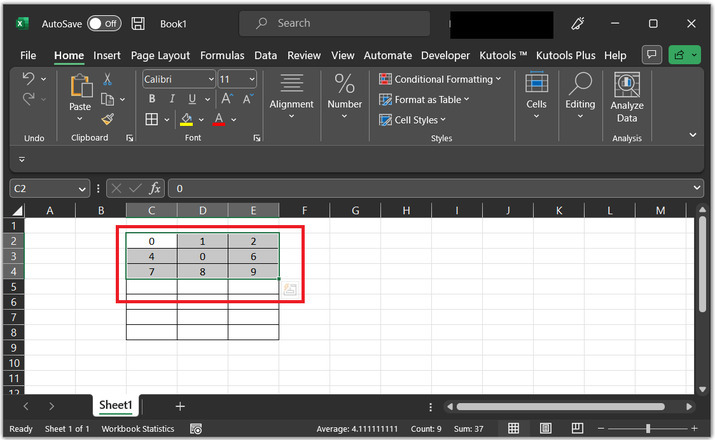The image size is (715, 440).
Task: Click the Cut scissors icon
Action: pos(107,79)
